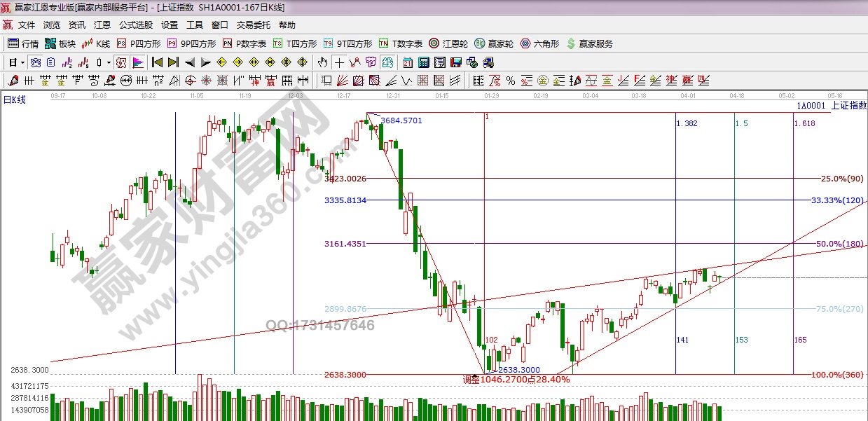Click the 50.0%(180) retracement label
868x421 pixels.
pyautogui.click(x=840, y=244)
